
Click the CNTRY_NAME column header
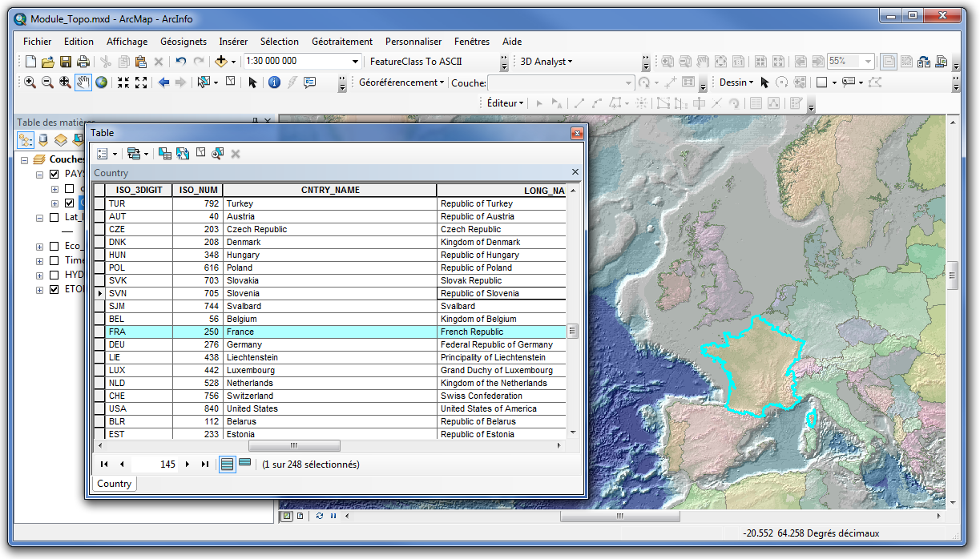click(x=330, y=191)
